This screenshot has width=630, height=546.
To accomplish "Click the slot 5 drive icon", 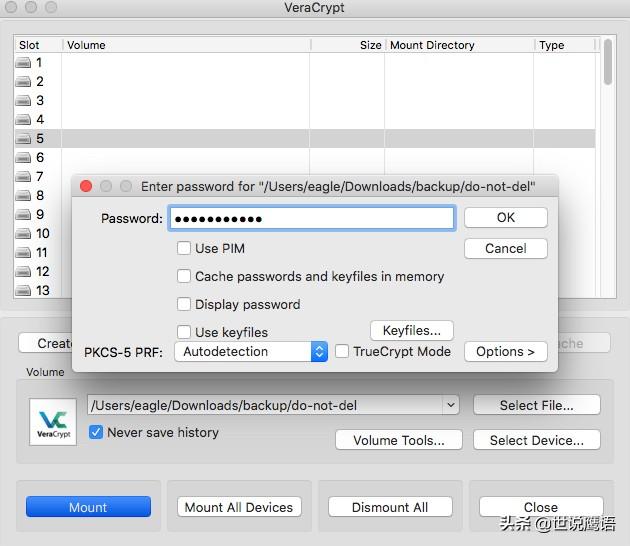I will click(23, 139).
